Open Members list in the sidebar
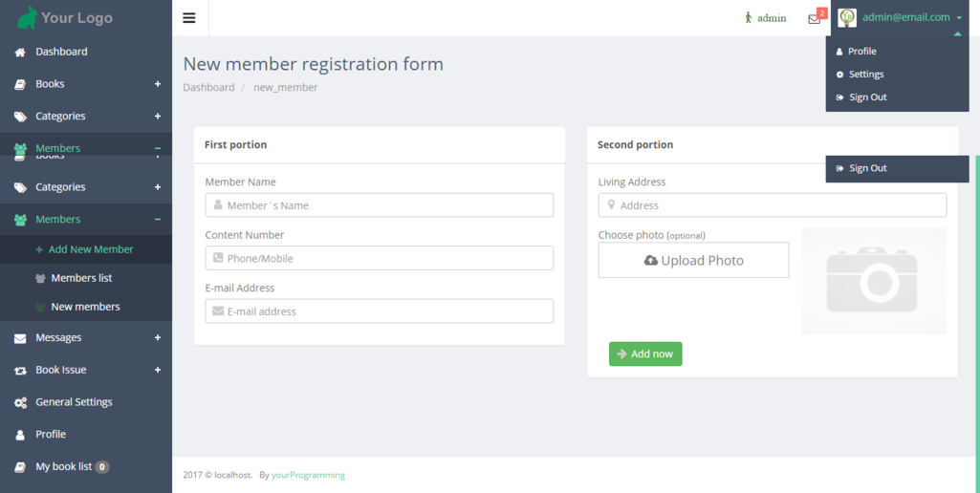The height and width of the screenshot is (493, 980). point(81,278)
